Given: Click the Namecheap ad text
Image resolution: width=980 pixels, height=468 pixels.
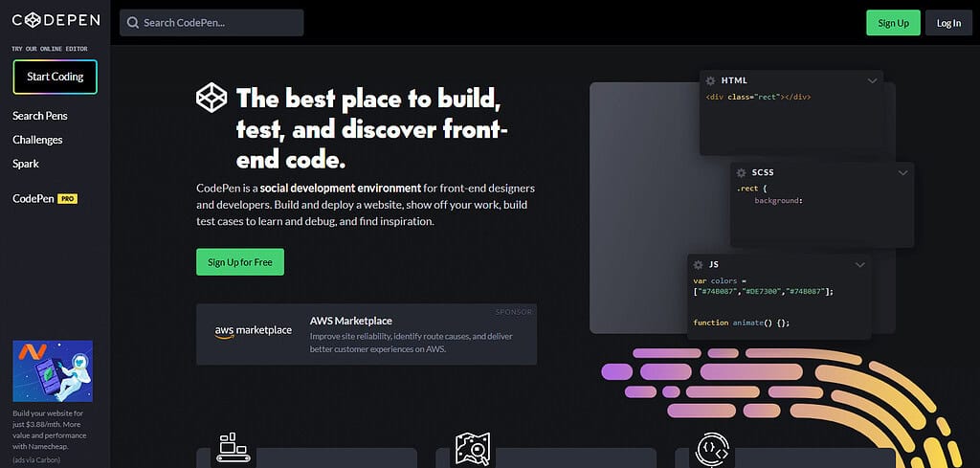Looking at the screenshot, I should tap(50, 430).
